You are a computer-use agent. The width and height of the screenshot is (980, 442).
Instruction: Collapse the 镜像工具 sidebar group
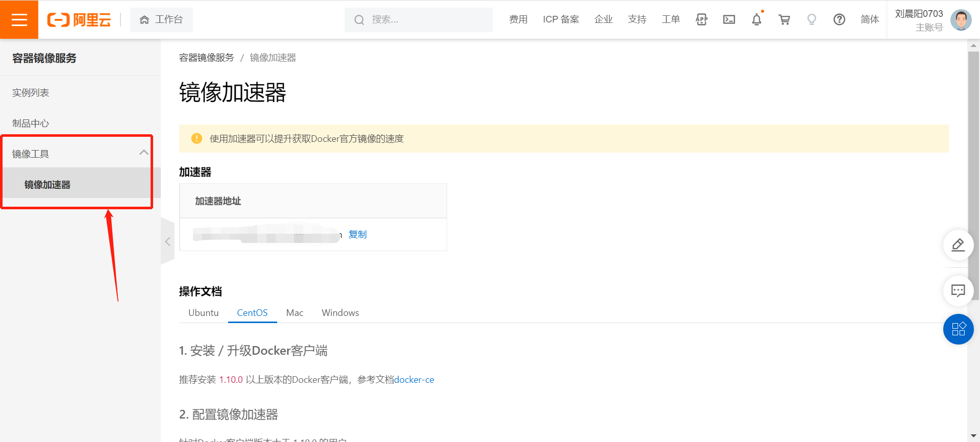tap(80, 154)
